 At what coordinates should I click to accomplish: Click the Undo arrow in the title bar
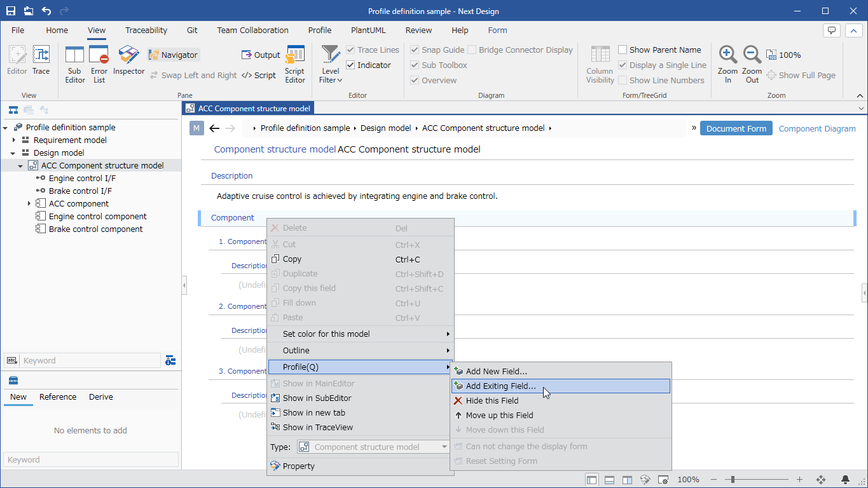pyautogui.click(x=46, y=11)
